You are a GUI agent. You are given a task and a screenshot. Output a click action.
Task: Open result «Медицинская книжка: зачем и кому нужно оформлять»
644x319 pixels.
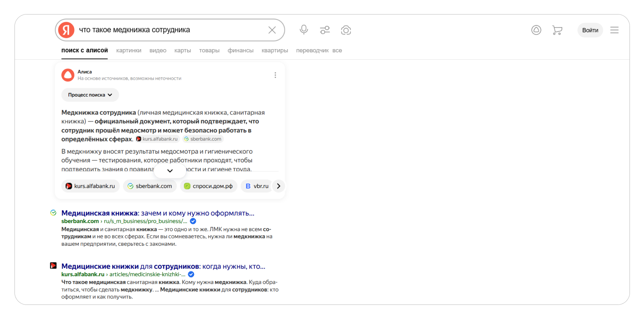(158, 213)
